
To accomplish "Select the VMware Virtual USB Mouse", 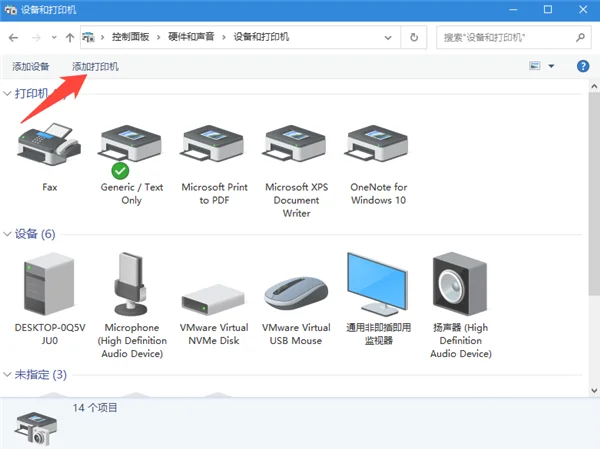I will coord(297,290).
